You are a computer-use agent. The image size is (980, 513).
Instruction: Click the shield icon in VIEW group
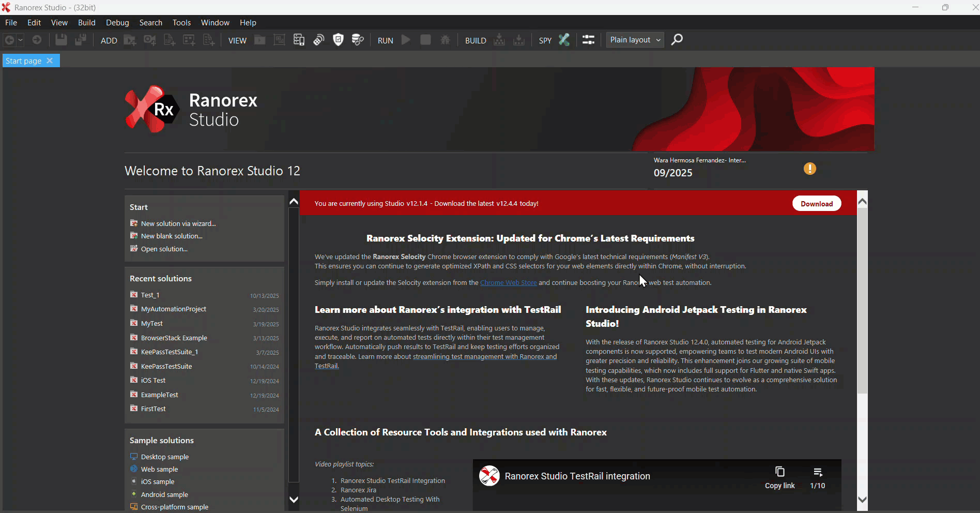point(338,40)
